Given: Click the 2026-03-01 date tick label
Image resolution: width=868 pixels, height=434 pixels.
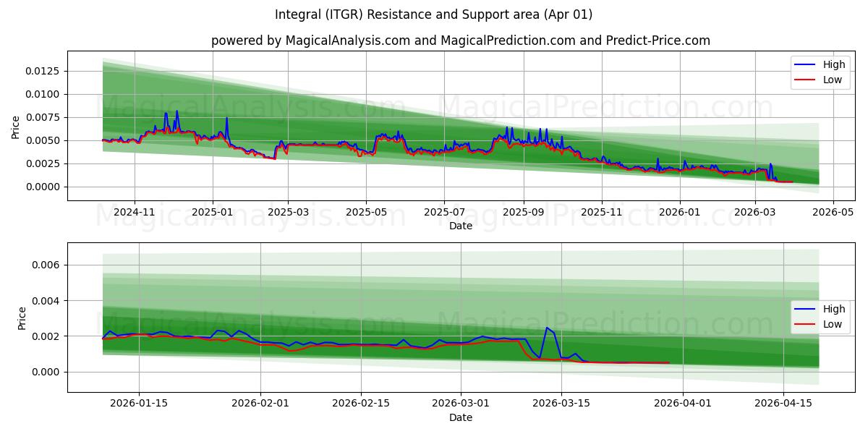Looking at the screenshot, I should pos(461,404).
